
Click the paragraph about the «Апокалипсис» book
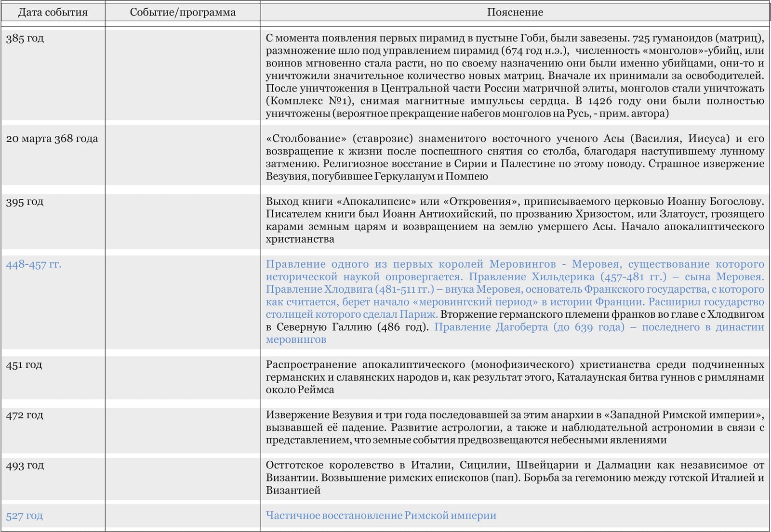tap(515, 220)
